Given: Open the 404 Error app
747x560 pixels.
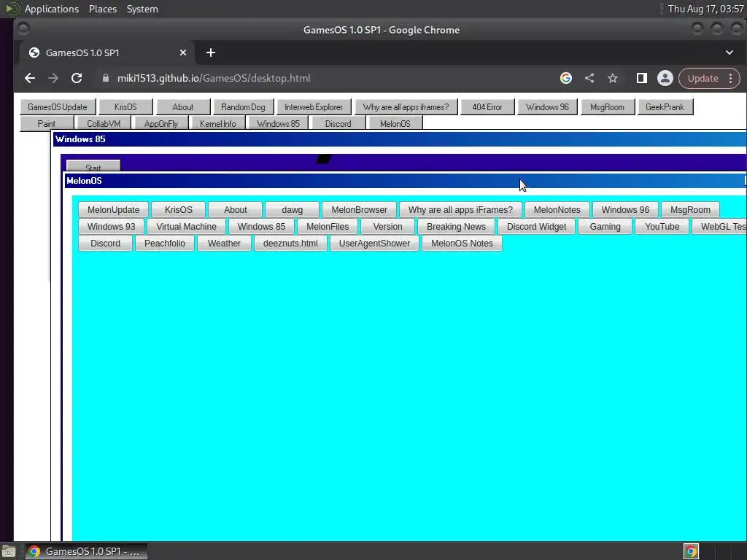Looking at the screenshot, I should [487, 106].
